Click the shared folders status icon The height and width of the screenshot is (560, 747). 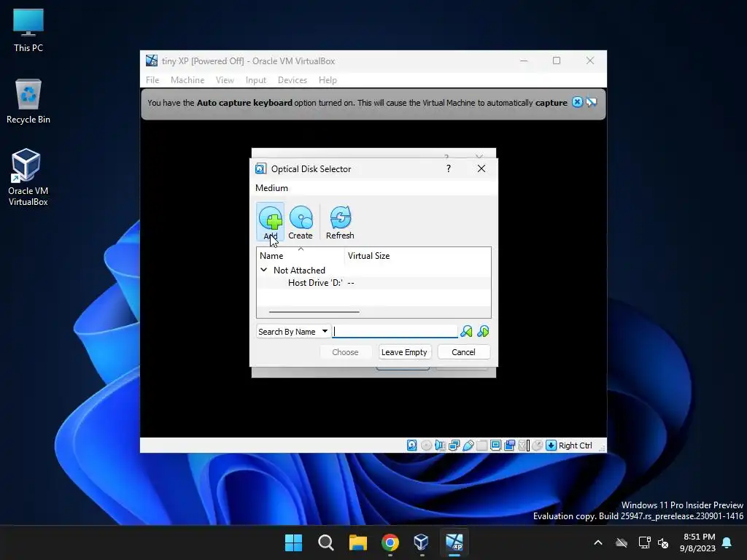coord(481,446)
